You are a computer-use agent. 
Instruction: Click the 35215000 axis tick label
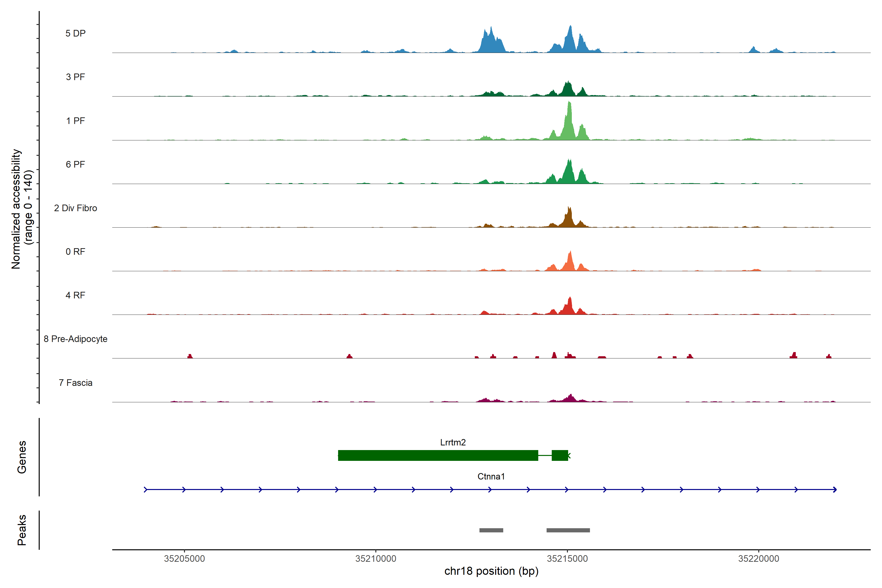(x=567, y=559)
